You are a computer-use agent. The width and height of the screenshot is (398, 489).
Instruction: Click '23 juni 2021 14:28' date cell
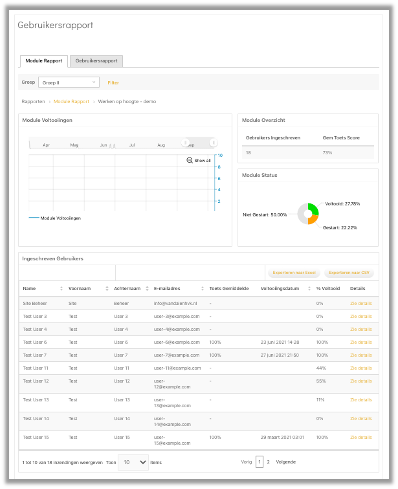(x=280, y=342)
